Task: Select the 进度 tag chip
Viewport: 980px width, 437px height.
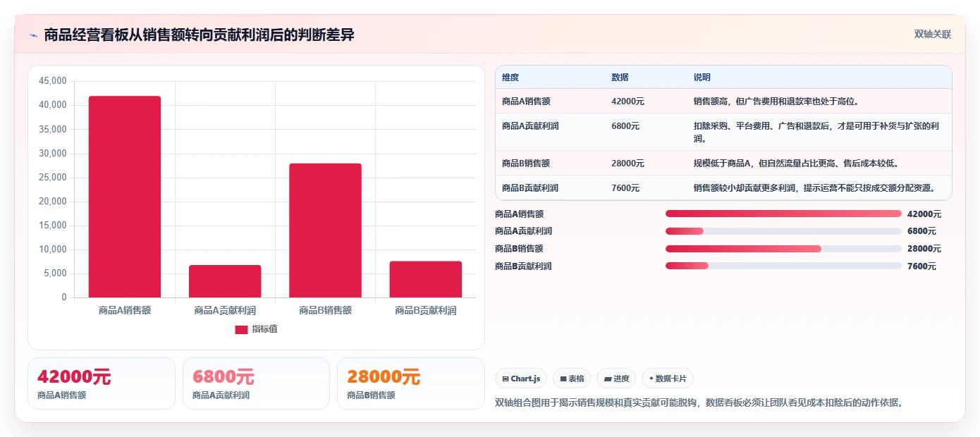Action: click(616, 378)
